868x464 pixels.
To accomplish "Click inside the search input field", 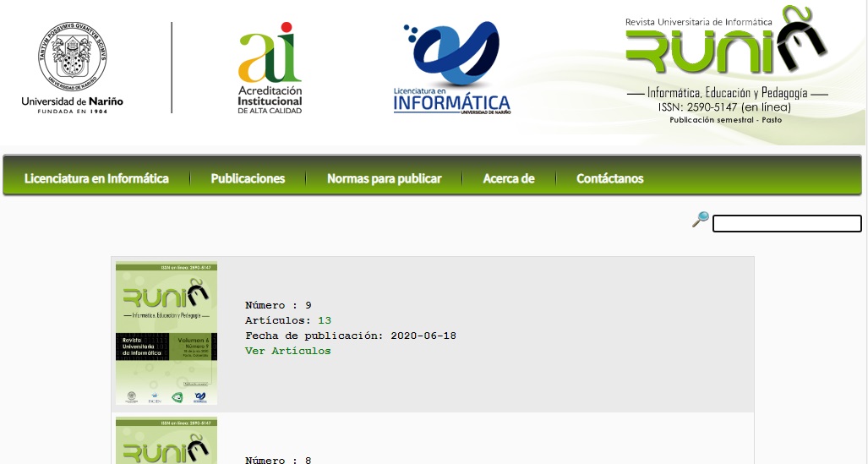I will pyautogui.click(x=787, y=224).
